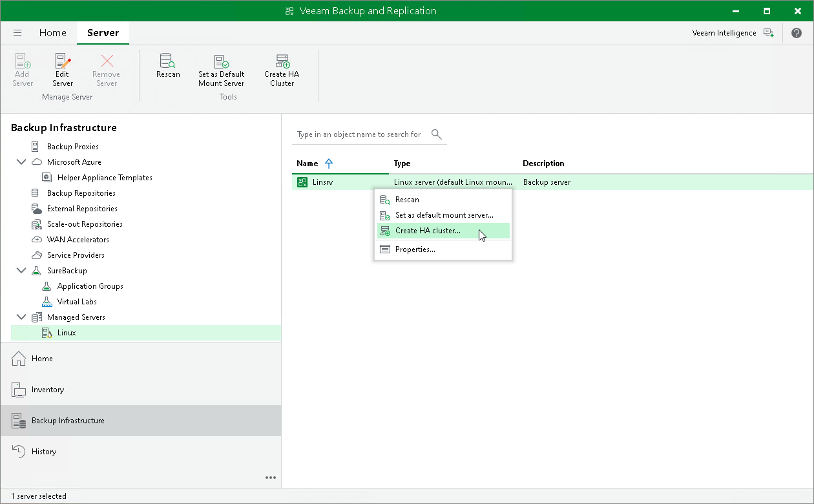
Task: Click the search magnifier icon
Action: (436, 134)
